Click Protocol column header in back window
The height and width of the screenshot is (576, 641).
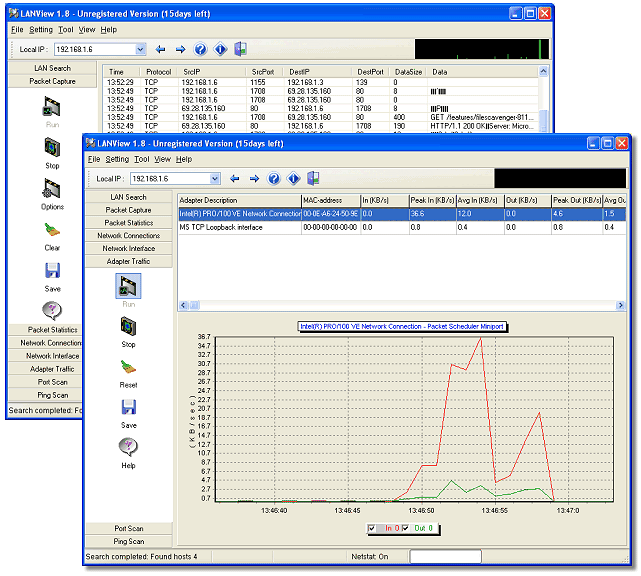[x=158, y=72]
